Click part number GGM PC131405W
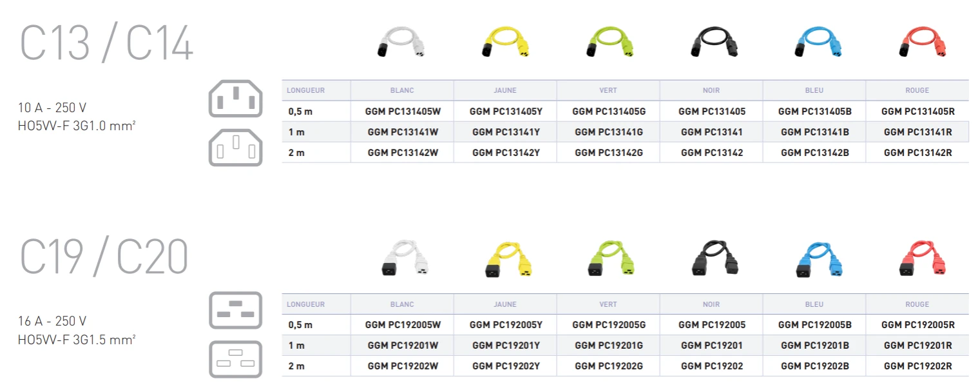 tap(403, 112)
